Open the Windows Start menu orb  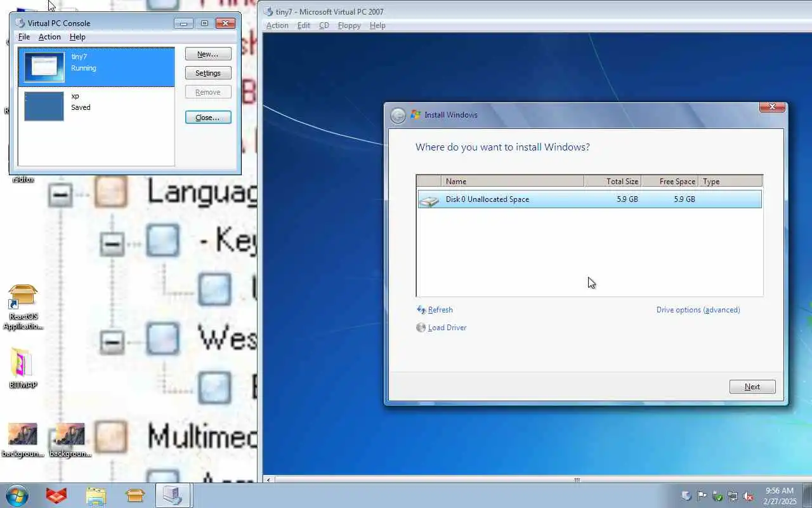17,495
